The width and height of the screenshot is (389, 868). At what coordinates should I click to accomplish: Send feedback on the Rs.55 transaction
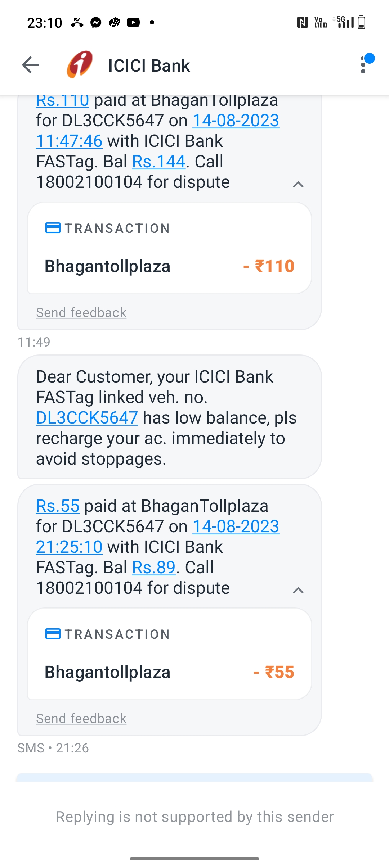(81, 719)
